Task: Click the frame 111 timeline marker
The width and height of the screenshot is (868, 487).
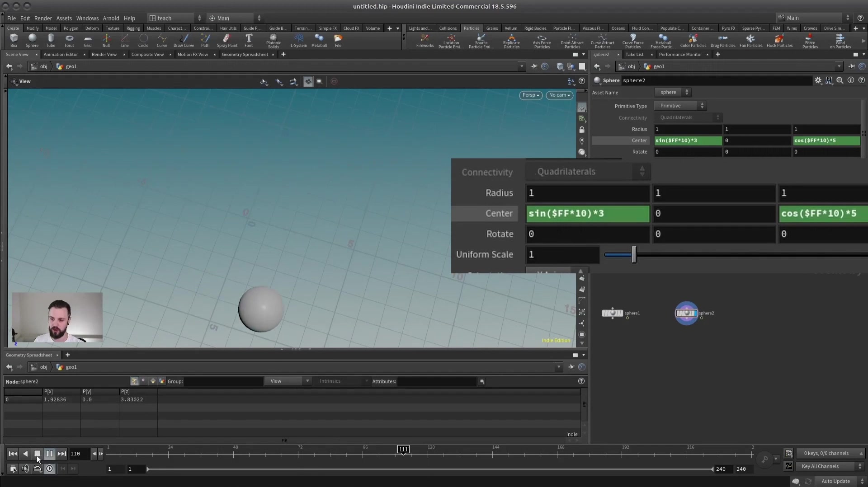Action: [403, 449]
